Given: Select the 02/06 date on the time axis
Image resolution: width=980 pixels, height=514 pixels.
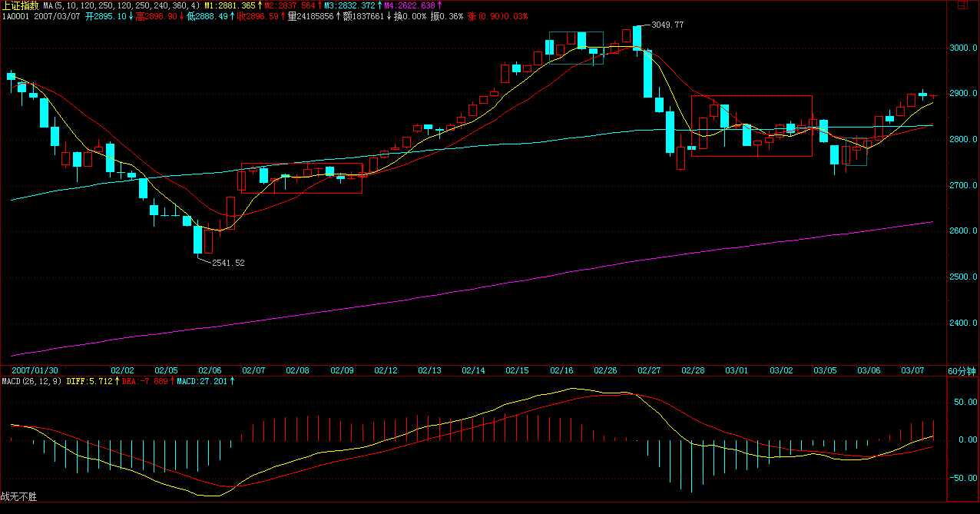Looking at the screenshot, I should [210, 370].
